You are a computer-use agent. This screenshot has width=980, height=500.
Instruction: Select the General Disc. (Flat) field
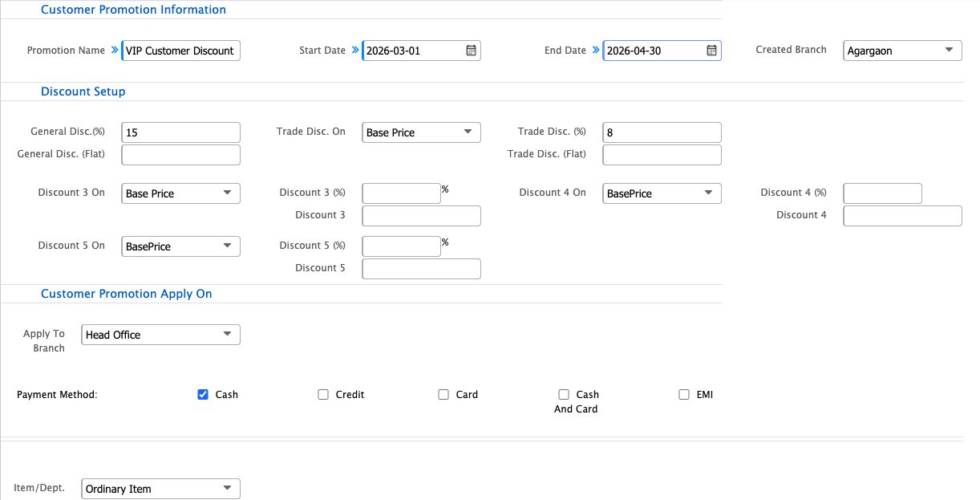tap(181, 155)
